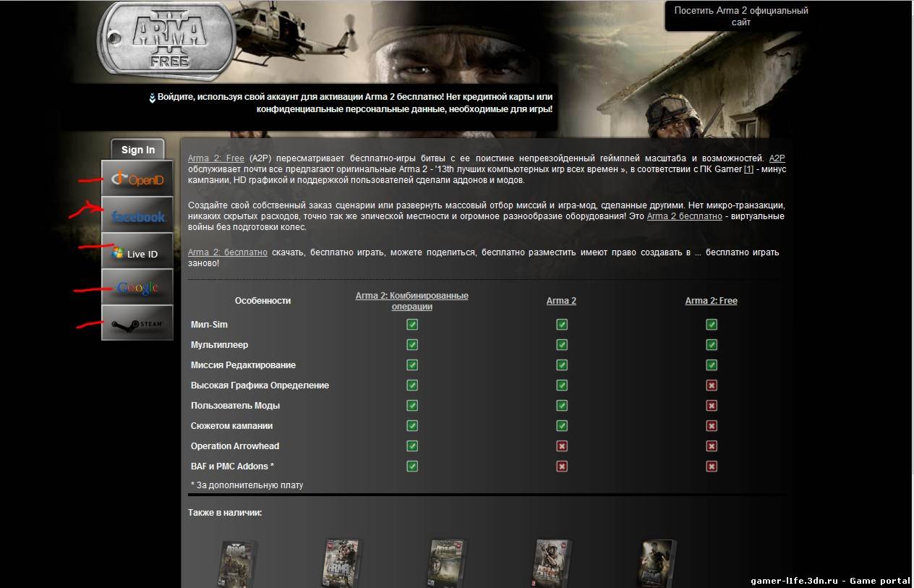Open the fifth game box cover thumbnail

coord(657,562)
